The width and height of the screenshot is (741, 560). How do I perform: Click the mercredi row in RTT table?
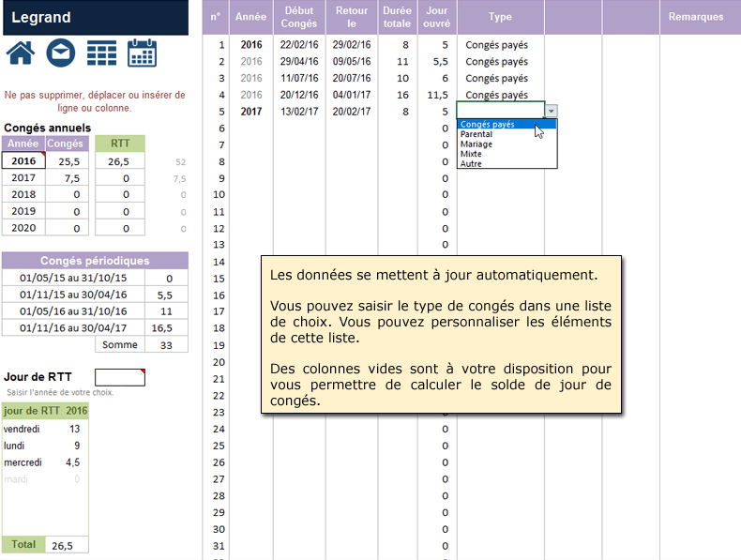coord(45,462)
